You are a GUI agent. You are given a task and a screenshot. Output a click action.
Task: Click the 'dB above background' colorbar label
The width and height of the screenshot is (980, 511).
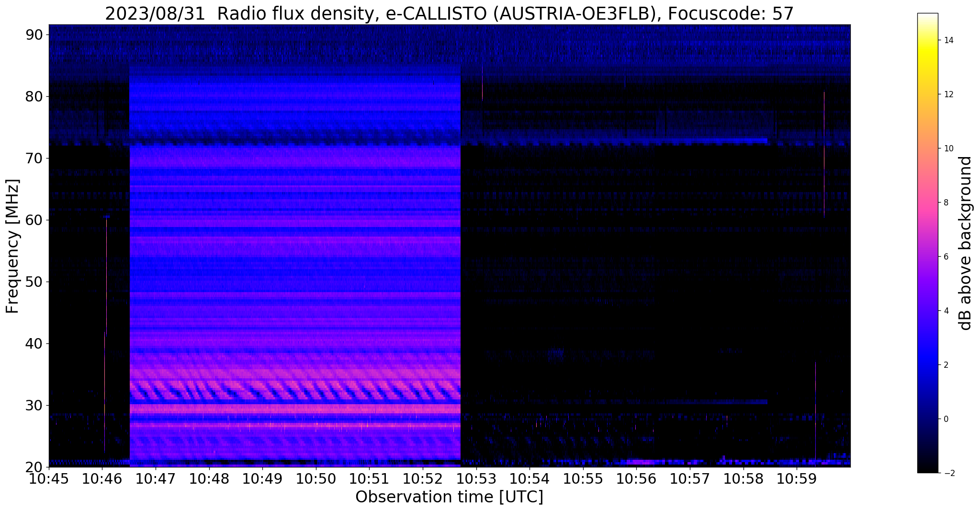(966, 243)
